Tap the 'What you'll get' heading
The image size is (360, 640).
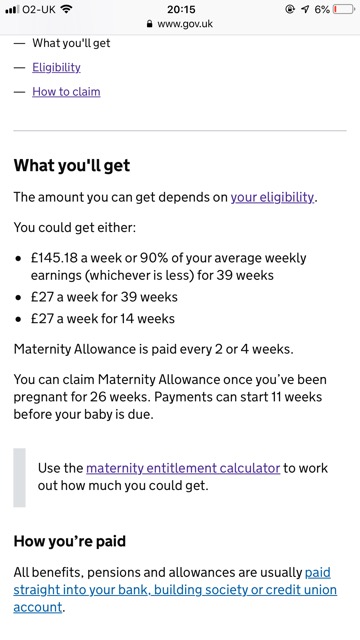coord(72,165)
